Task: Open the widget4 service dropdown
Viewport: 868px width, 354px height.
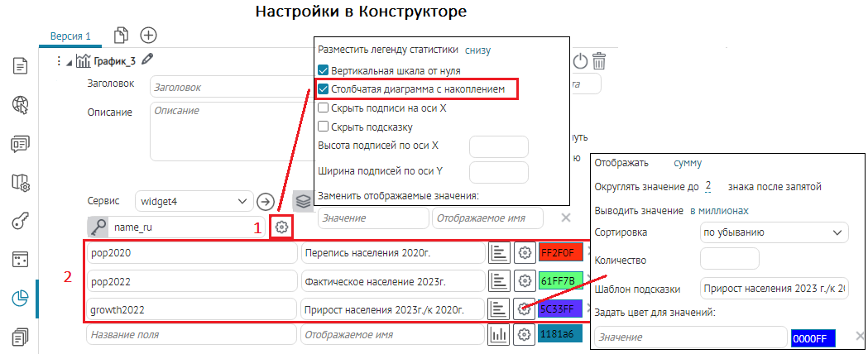Action: coord(194,201)
